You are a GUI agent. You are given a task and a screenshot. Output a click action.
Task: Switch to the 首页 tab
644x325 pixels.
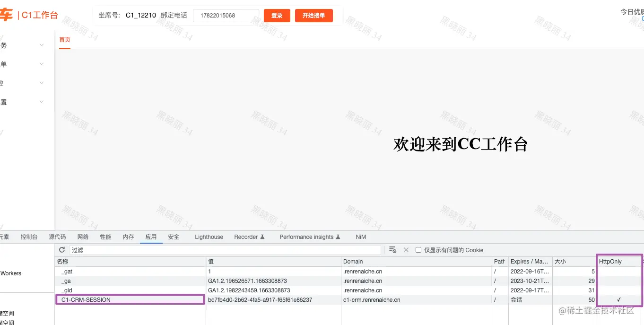pos(65,40)
